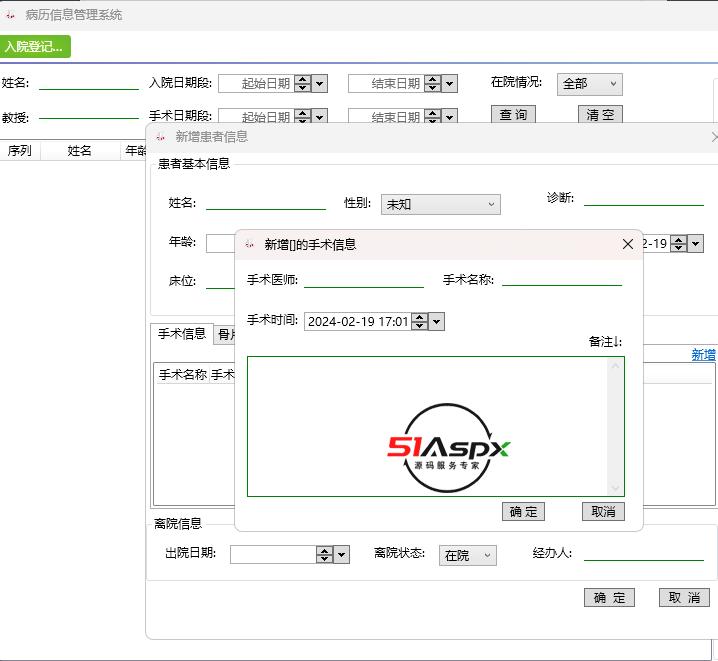Click 确定 in the surgery dialog
The height and width of the screenshot is (661, 718).
point(523,512)
